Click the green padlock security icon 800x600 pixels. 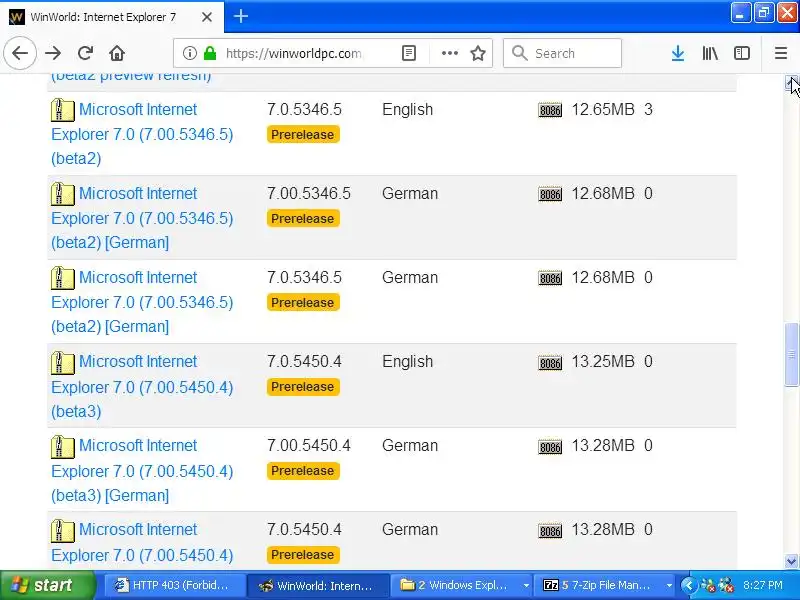tap(210, 53)
